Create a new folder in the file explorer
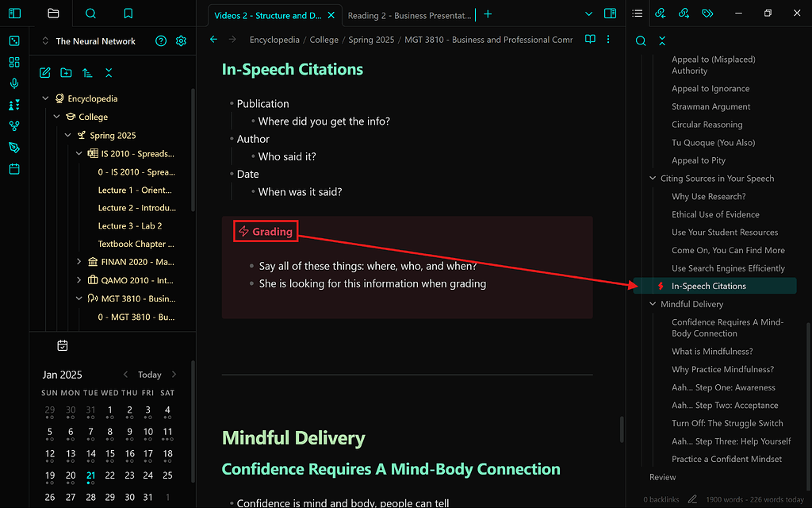Screen dimensions: 812x508 point(67,72)
